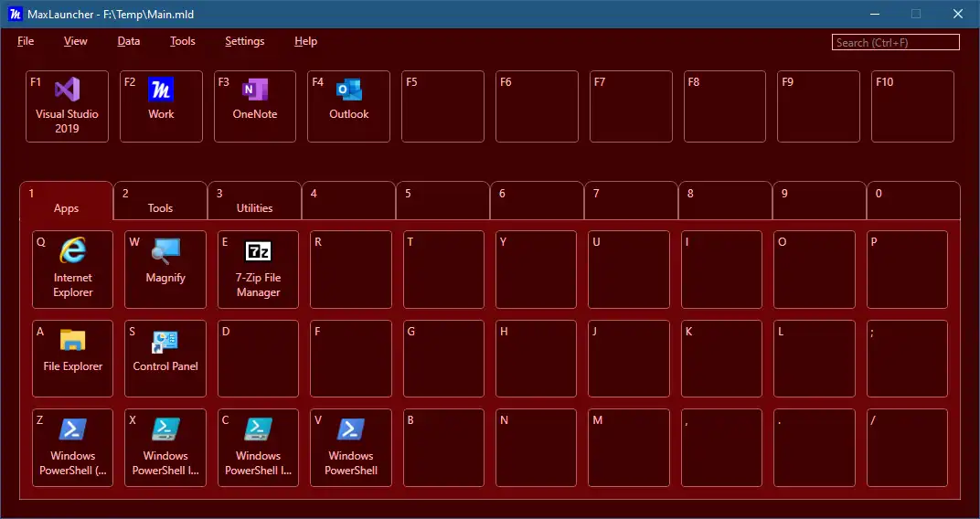
Task: Click the Search (Ctrl+F) box
Action: point(896,42)
